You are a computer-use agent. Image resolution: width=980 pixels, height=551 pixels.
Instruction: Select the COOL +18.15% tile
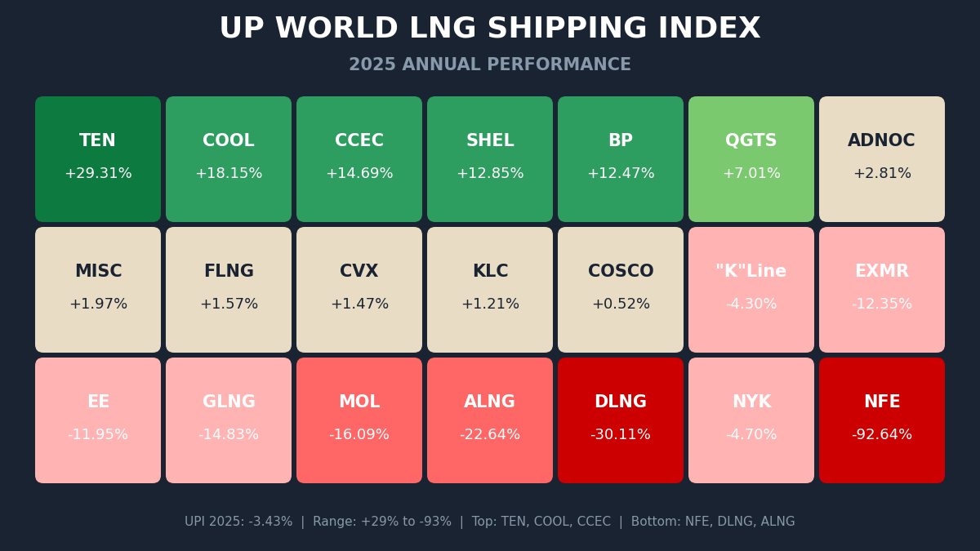229,159
